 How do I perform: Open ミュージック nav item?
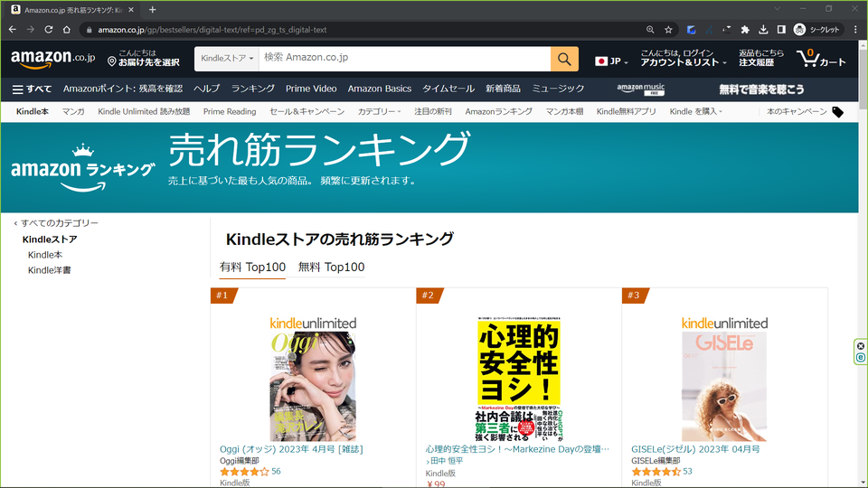click(x=558, y=89)
